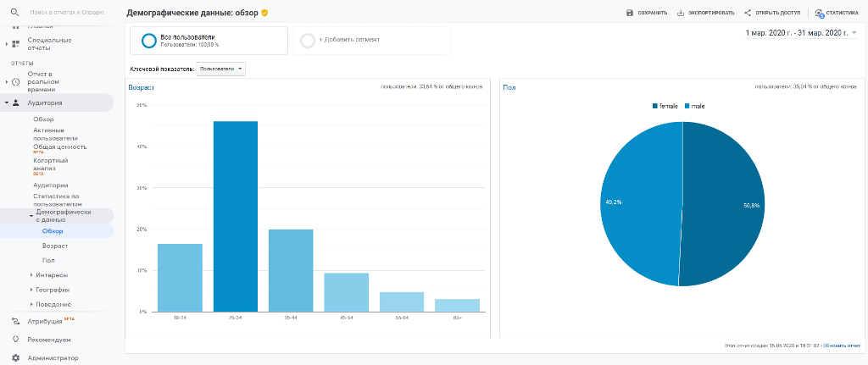Expand the Интересы tree section

pyautogui.click(x=31, y=275)
